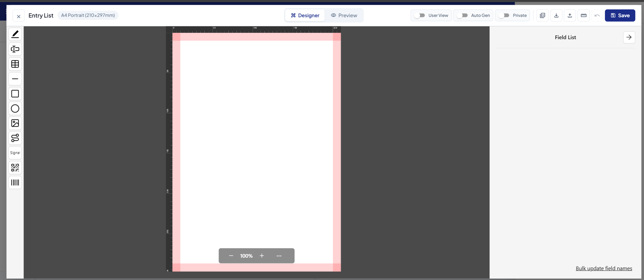Switch to the Designer tab
This screenshot has width=644, height=280.
click(305, 16)
